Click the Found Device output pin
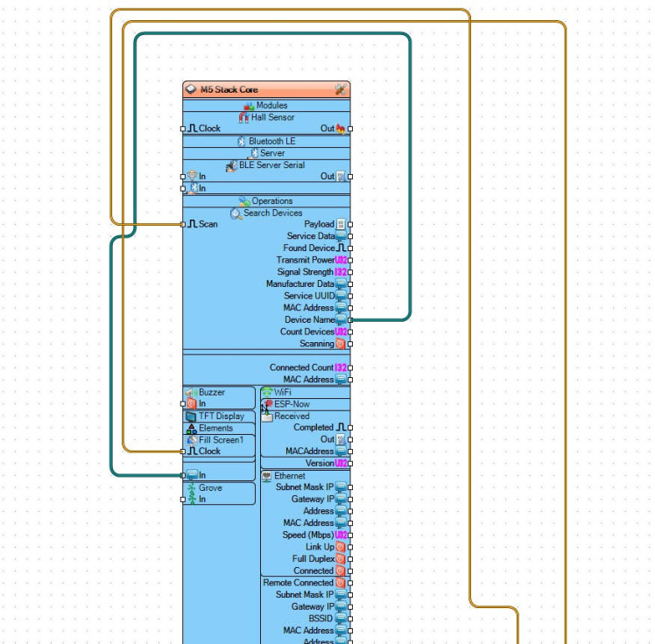 coord(350,248)
